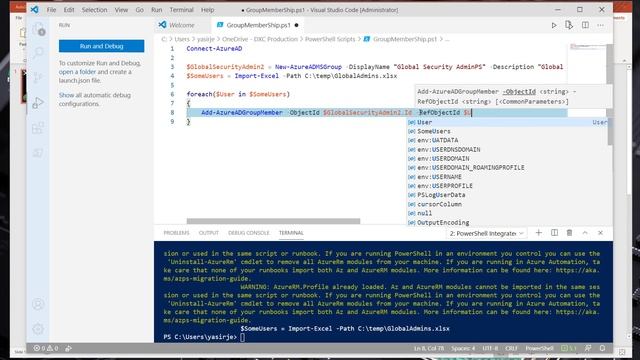Open the PowerShell Command Explorer icon
Viewport: 640px width, 360px height.
[38, 153]
